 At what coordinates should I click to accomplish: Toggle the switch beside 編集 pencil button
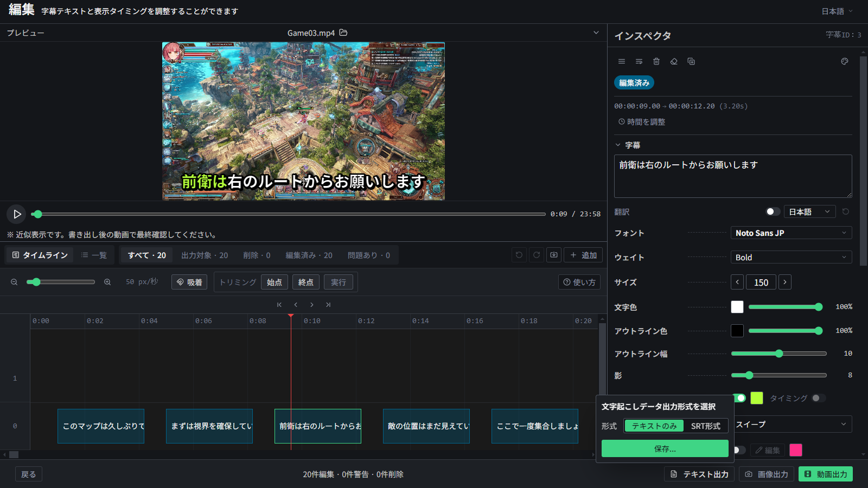[739, 450]
